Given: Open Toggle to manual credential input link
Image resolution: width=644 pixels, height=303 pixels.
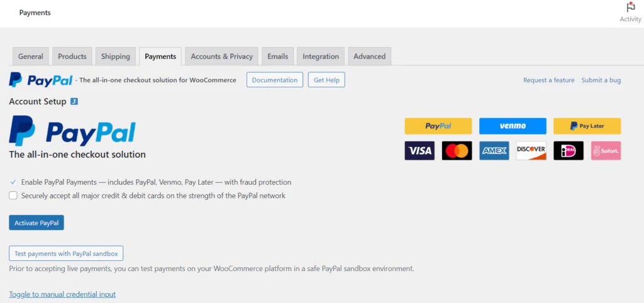Looking at the screenshot, I should click(62, 294).
